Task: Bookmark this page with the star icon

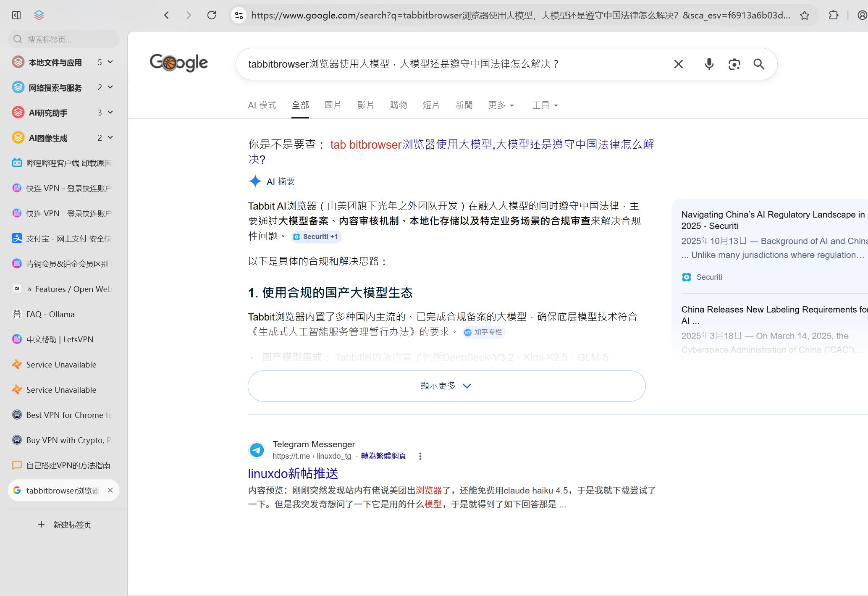Action: (x=805, y=15)
